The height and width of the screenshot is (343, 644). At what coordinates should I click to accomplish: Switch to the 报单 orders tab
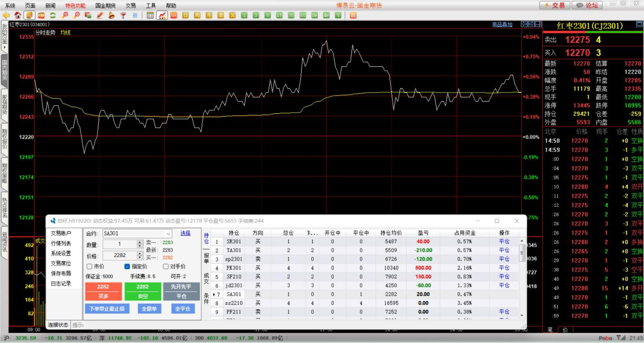tap(206, 258)
